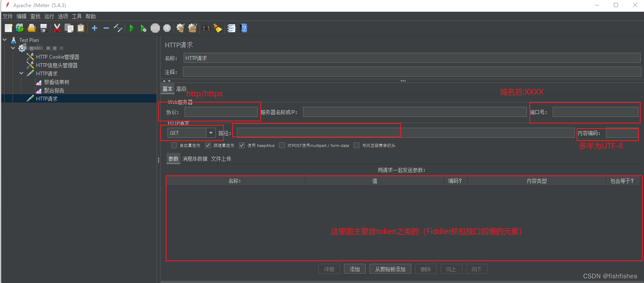
Task: Open the 选项 menu
Action: tap(63, 16)
